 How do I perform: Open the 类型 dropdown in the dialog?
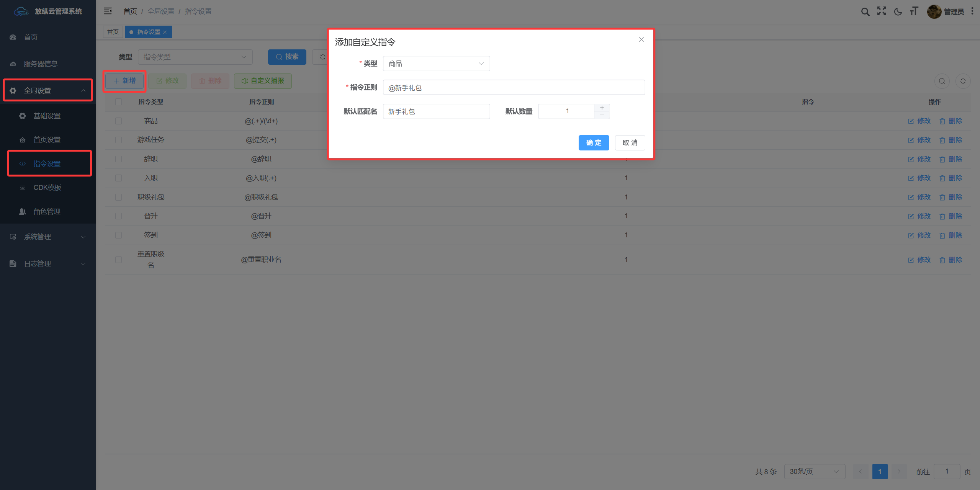pyautogui.click(x=436, y=64)
